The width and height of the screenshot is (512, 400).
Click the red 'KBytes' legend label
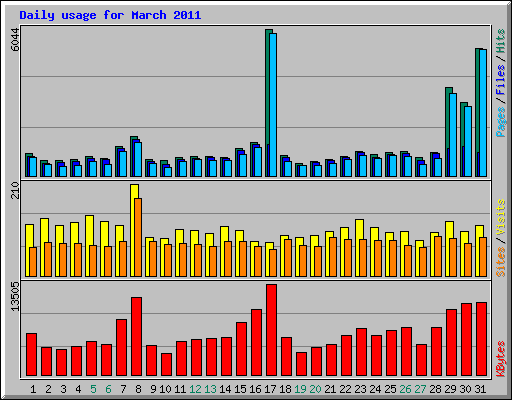pyautogui.click(x=501, y=359)
